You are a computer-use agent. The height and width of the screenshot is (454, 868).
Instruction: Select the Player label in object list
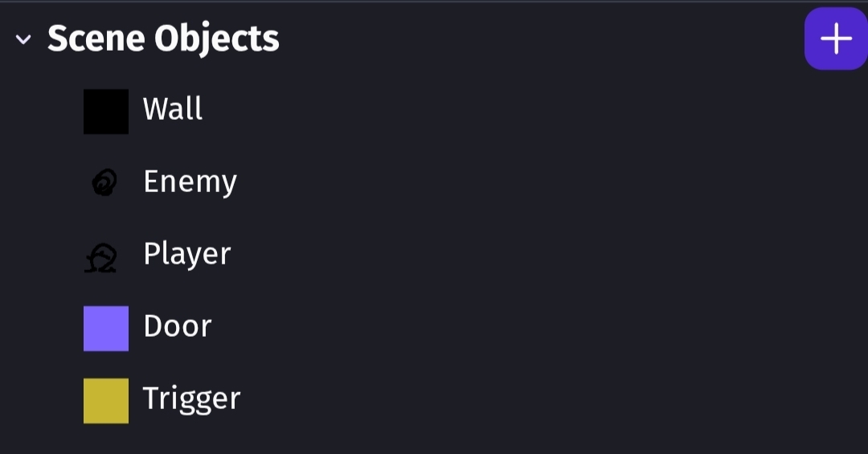click(x=186, y=254)
